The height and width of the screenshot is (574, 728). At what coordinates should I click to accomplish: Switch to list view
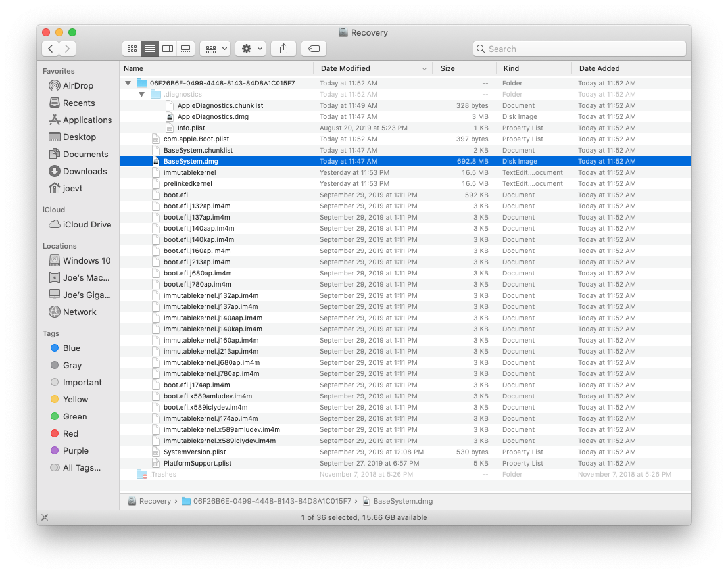pyautogui.click(x=150, y=49)
